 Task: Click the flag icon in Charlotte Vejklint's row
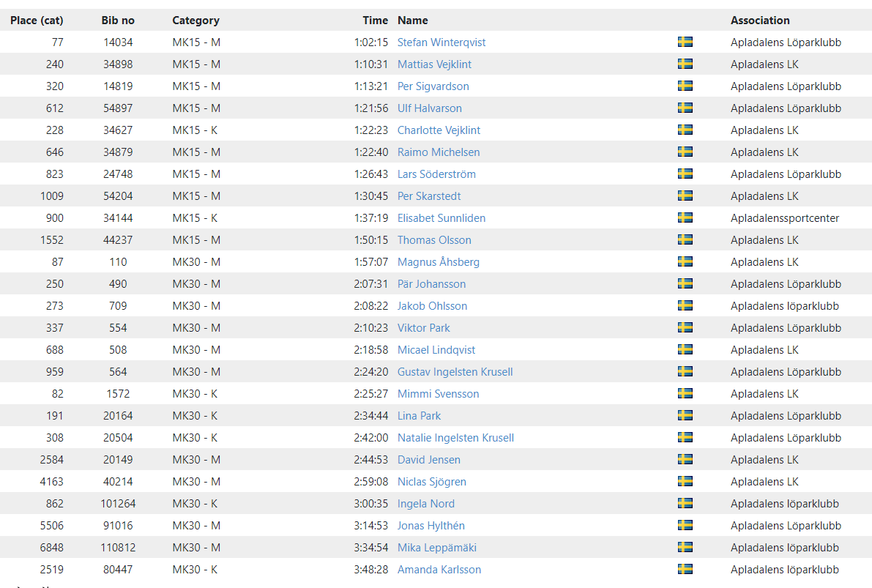pos(685,130)
